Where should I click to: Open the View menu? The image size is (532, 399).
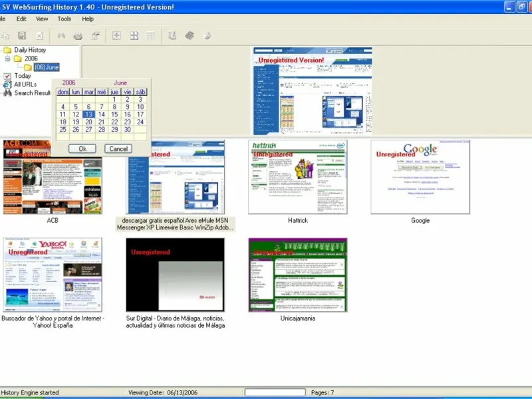pos(42,19)
